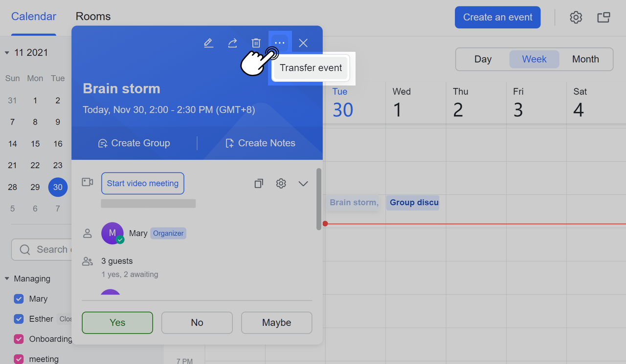This screenshot has height=364, width=626.
Task: Click Start video meeting button
Action: click(x=142, y=183)
